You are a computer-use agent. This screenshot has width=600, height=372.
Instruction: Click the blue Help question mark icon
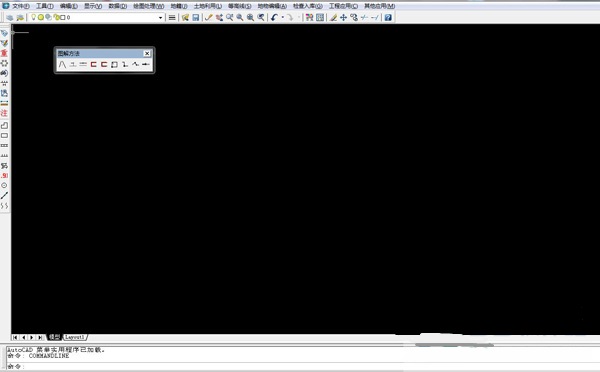coord(388,18)
